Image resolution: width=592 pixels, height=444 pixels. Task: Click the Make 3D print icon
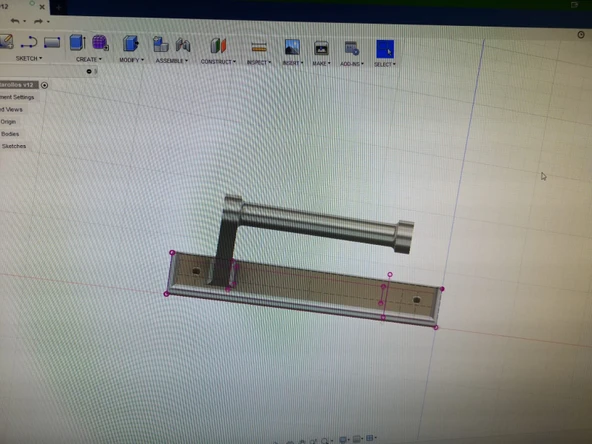[321, 48]
